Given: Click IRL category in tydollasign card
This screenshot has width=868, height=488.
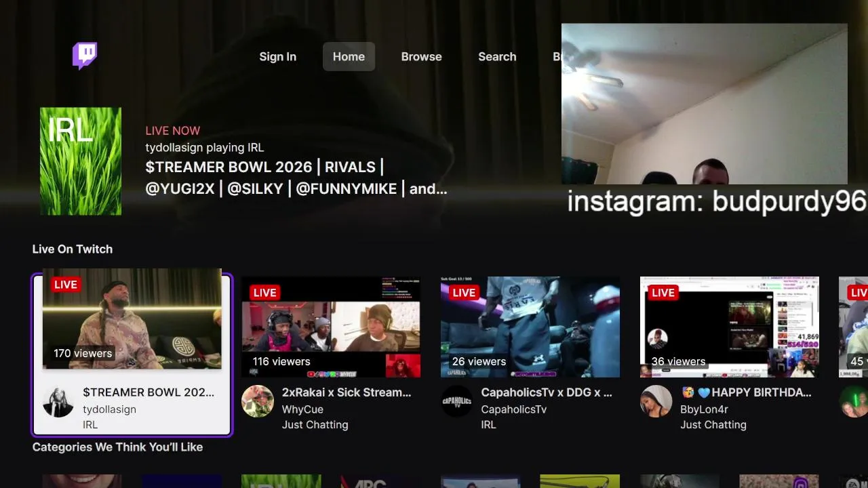Looking at the screenshot, I should pos(90,425).
